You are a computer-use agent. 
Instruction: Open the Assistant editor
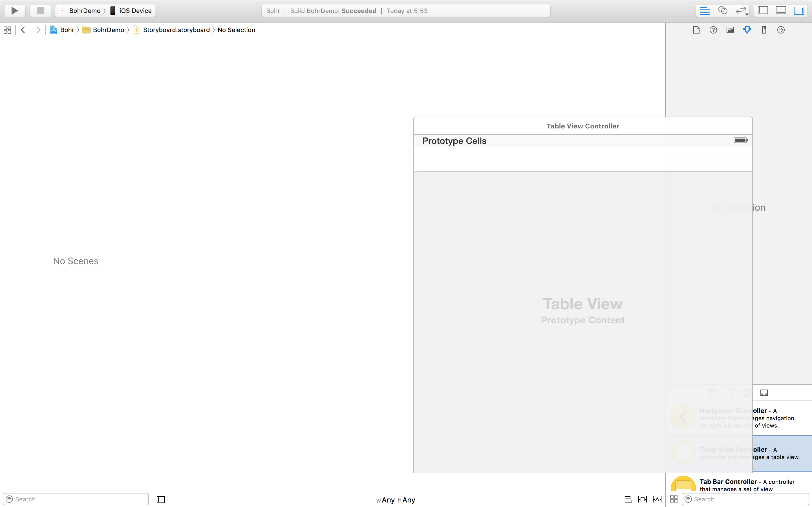(x=723, y=11)
